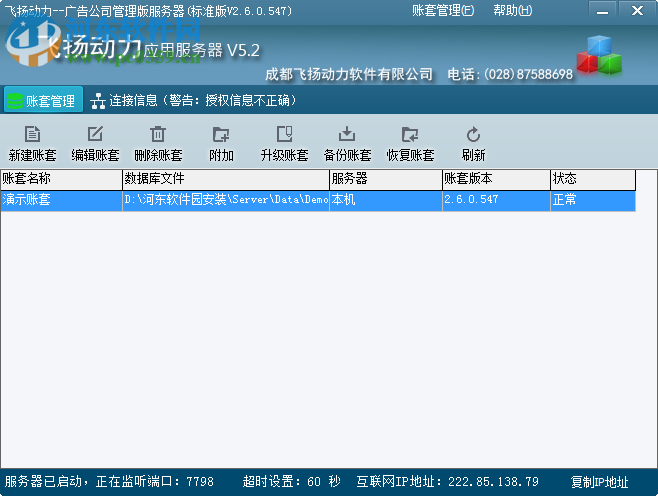Click the 正常 status cell

pos(593,200)
